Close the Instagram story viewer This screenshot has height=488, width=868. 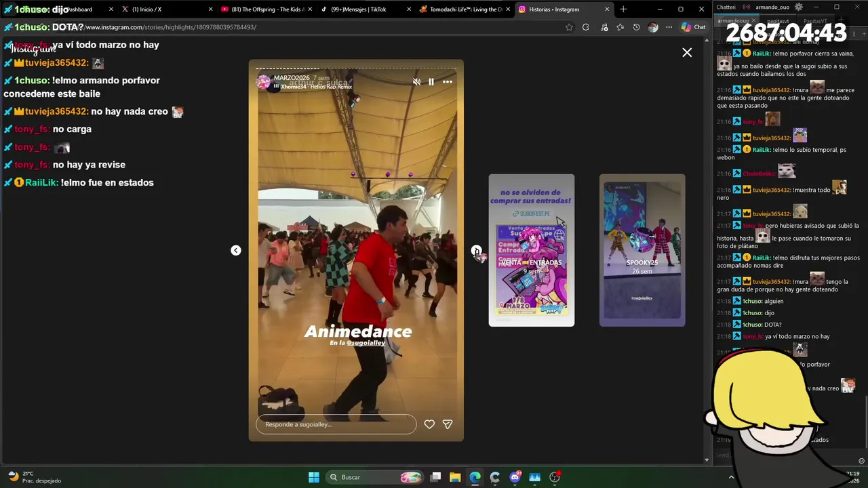[x=687, y=52]
